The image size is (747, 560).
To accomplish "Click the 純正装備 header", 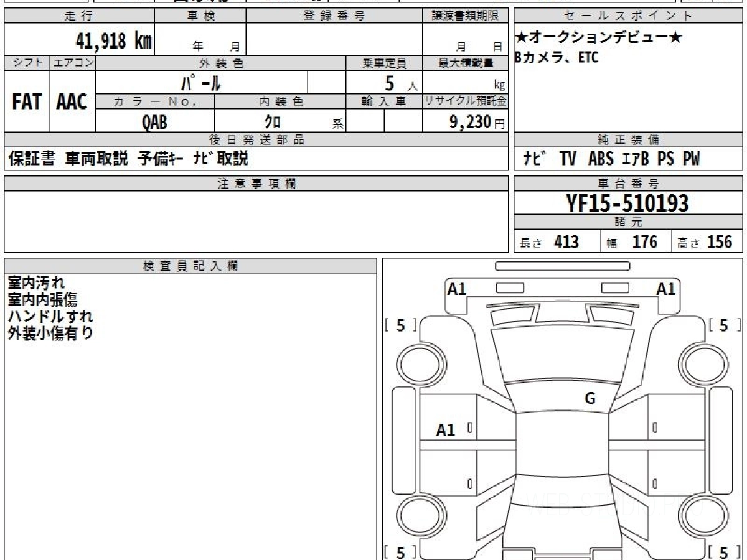I will [x=629, y=139].
